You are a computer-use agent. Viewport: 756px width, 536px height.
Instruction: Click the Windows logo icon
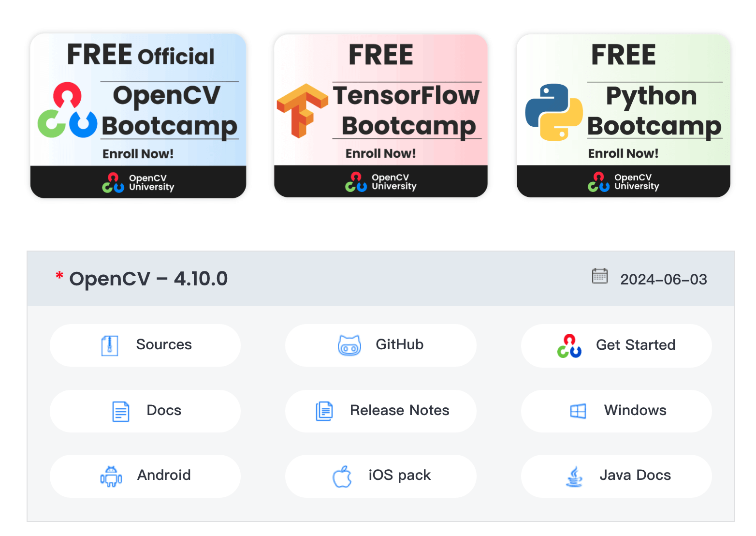point(578,411)
